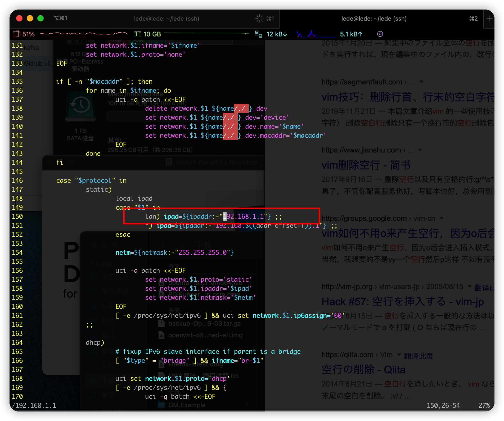This screenshot has height=421, width=504.
Task: Click the CPU chip icon in status bar
Action: tap(16, 34)
